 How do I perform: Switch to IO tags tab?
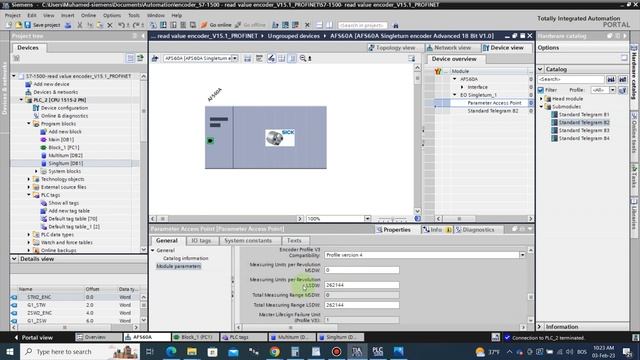tap(201, 241)
